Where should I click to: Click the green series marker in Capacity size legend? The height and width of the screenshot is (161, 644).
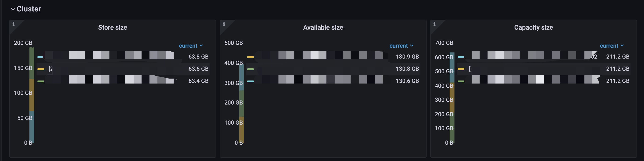point(461,81)
